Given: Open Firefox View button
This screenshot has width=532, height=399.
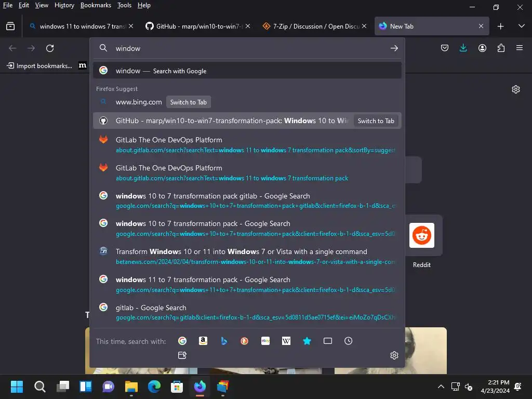Looking at the screenshot, I should pos(10,26).
